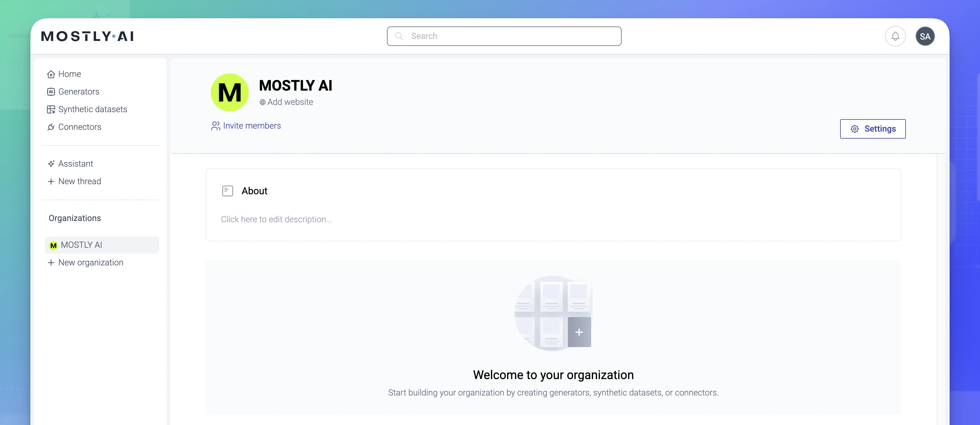Click the Generators AI chip icon
980x425 pixels.
(51, 92)
